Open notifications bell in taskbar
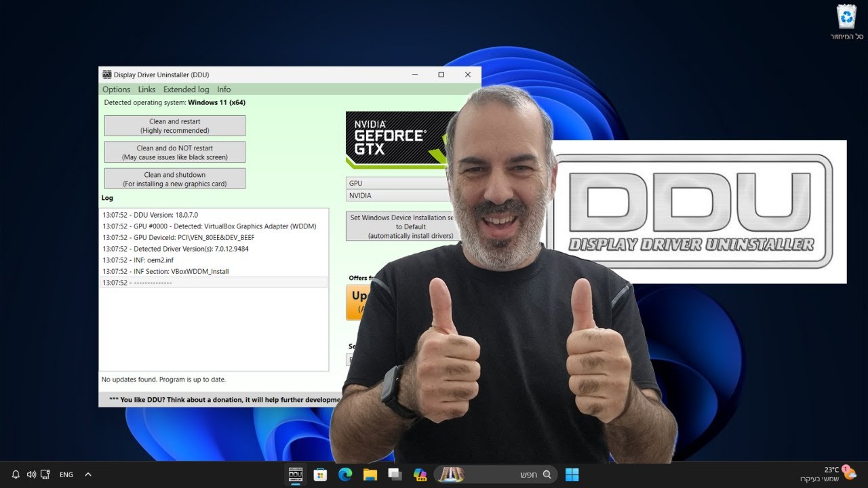The height and width of the screenshot is (488, 868). point(16,474)
